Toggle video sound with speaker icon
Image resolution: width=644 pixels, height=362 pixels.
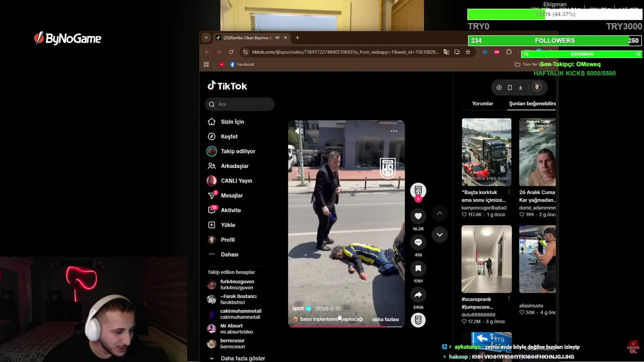click(x=299, y=131)
